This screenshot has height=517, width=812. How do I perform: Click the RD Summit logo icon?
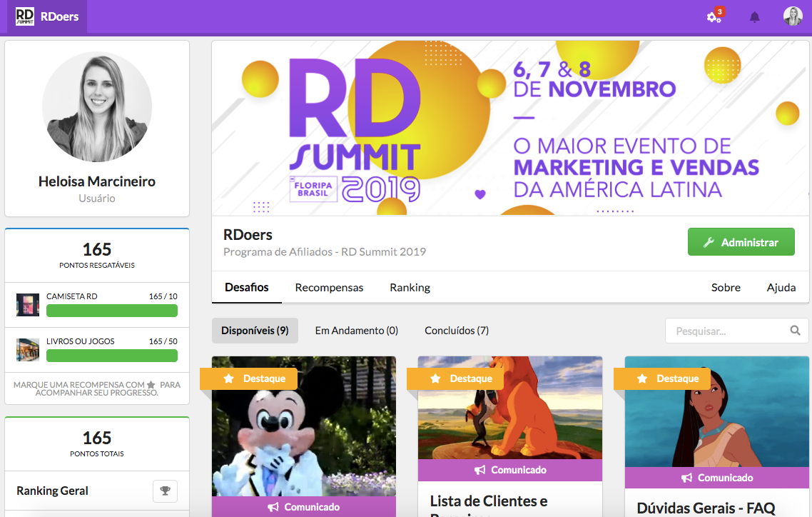click(25, 16)
